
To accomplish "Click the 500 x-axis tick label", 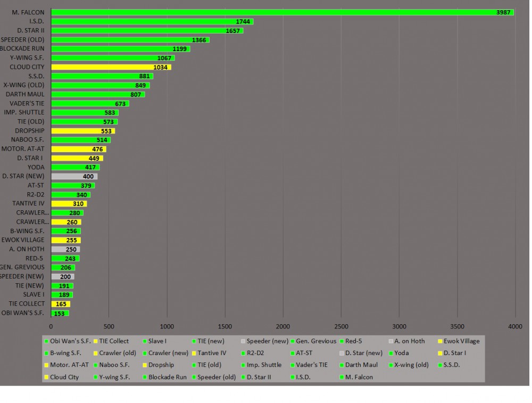I will coord(109,327).
